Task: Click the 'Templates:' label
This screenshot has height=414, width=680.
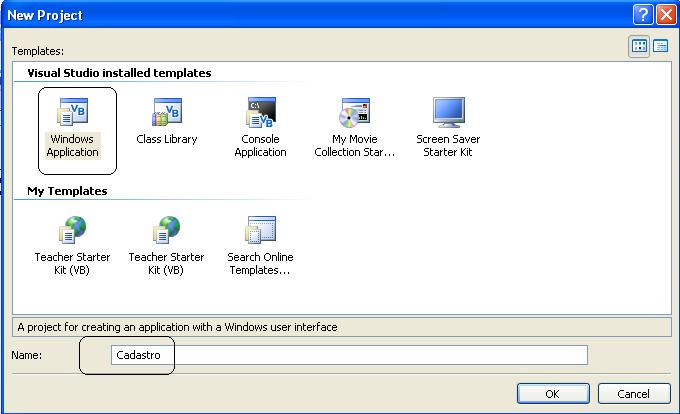Action: click(x=38, y=51)
